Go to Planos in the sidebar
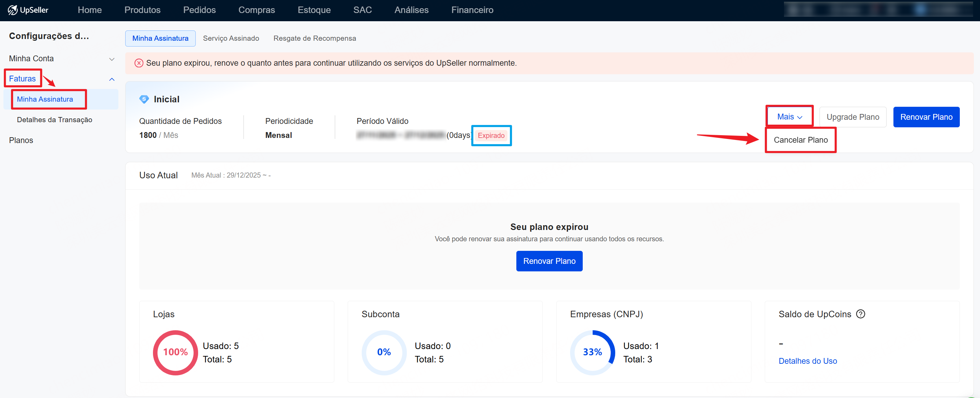The image size is (980, 398). tap(21, 140)
